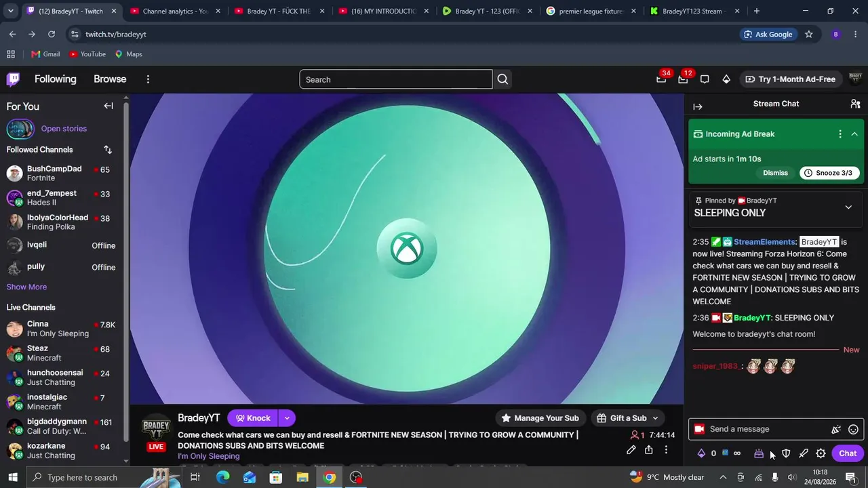
Task: Edit stream info with pencil icon
Action: coord(631,450)
